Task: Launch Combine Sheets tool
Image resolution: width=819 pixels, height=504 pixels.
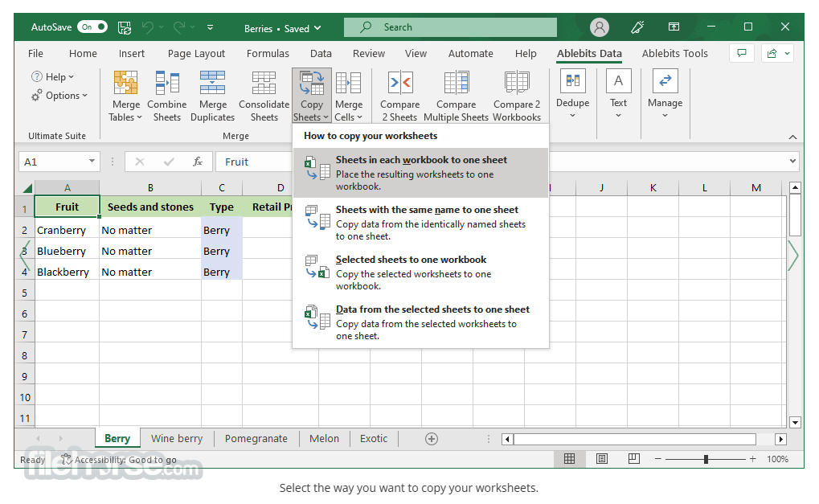Action: [x=166, y=96]
